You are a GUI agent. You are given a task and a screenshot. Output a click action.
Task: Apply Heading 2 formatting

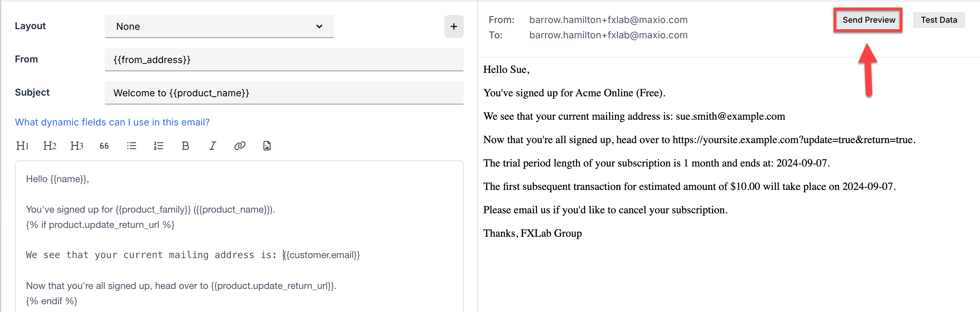click(x=49, y=146)
